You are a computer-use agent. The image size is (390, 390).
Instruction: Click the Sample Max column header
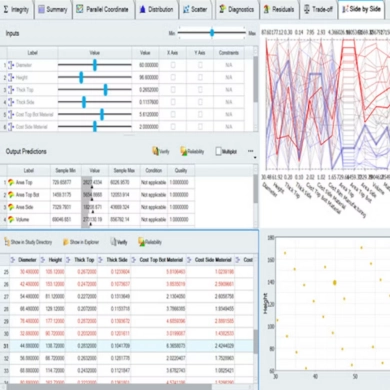[x=124, y=170]
